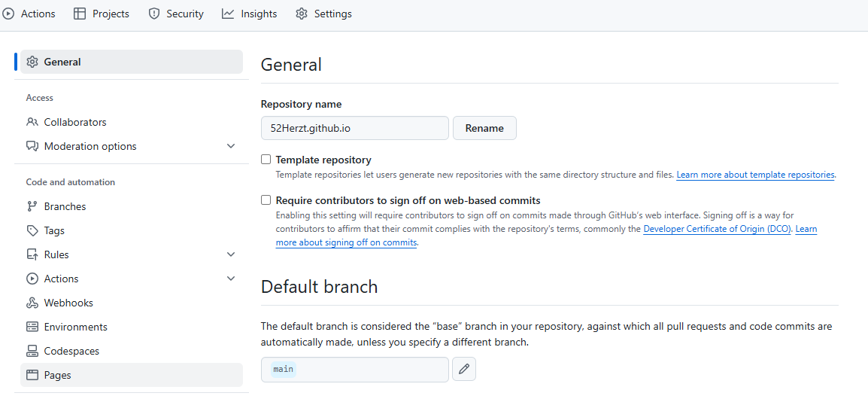
Task: Expand the Actions sidebar section chevron
Action: click(x=231, y=279)
